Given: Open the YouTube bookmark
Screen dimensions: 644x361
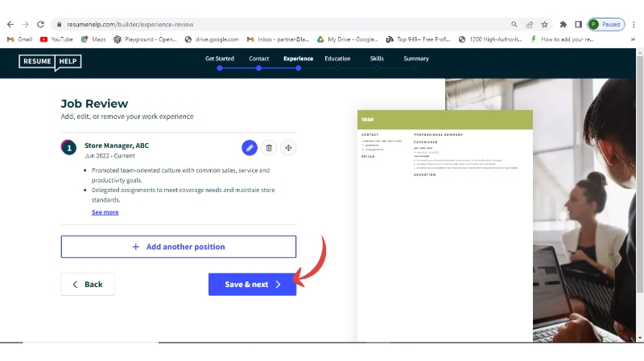Looking at the screenshot, I should [x=56, y=39].
